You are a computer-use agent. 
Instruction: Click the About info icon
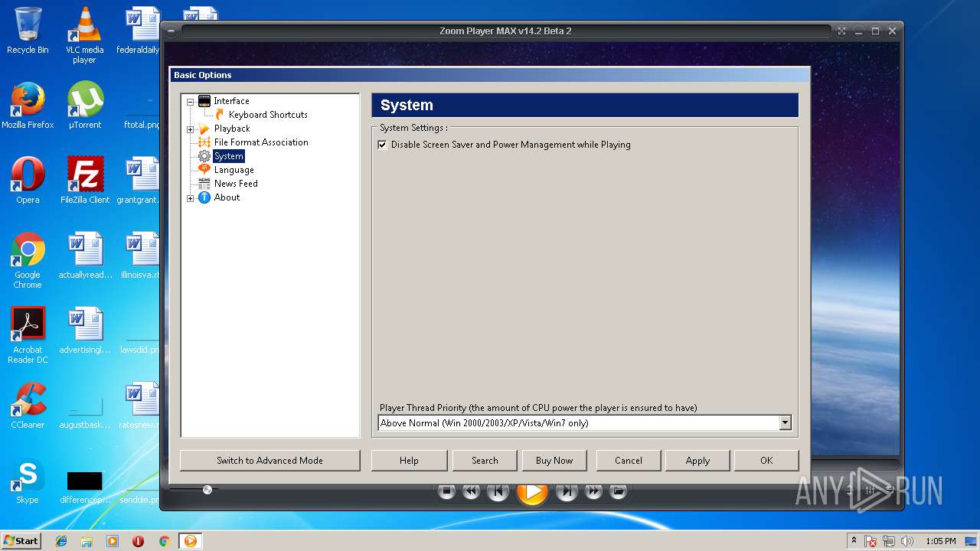point(204,197)
